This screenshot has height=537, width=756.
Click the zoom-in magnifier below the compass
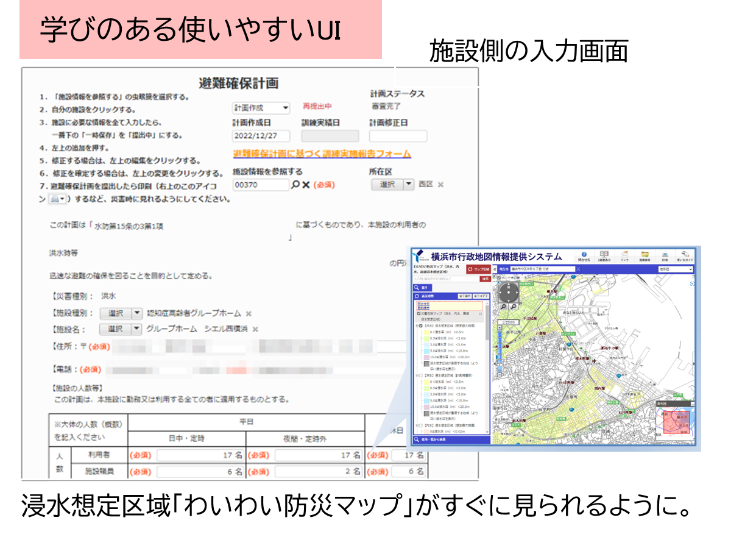pos(503,307)
